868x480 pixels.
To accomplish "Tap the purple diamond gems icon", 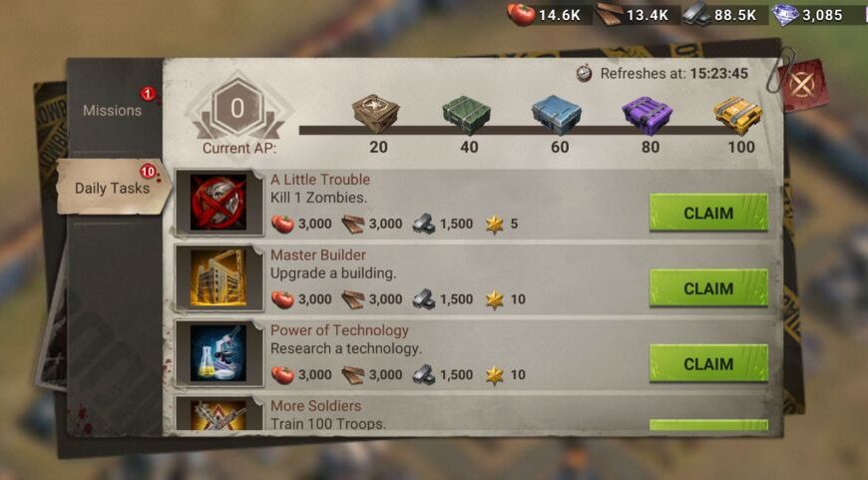I will coord(785,14).
